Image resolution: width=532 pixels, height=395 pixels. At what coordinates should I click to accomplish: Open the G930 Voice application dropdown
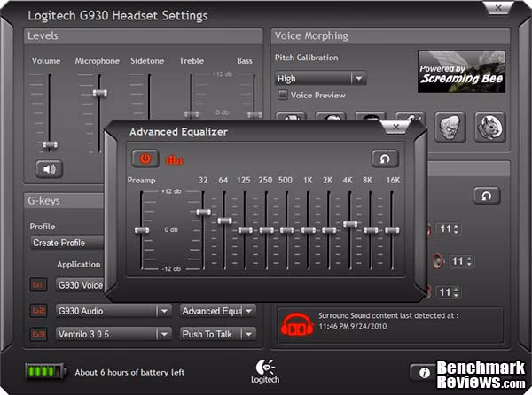click(80, 285)
